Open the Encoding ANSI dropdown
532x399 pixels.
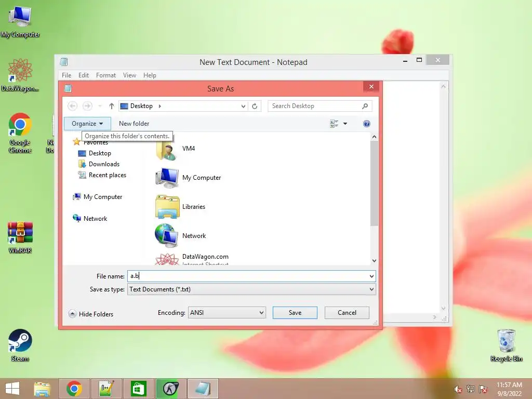(227, 312)
